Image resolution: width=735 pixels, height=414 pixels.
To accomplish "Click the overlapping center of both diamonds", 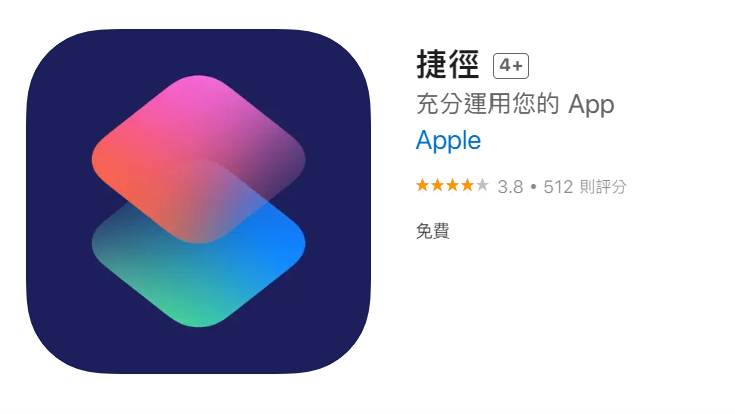I will coord(198,202).
